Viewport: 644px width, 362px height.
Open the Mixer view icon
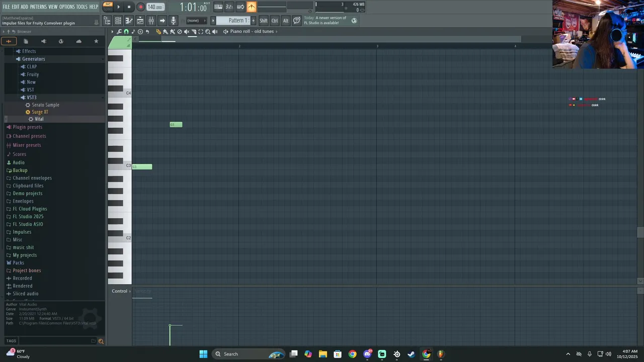[x=151, y=21]
